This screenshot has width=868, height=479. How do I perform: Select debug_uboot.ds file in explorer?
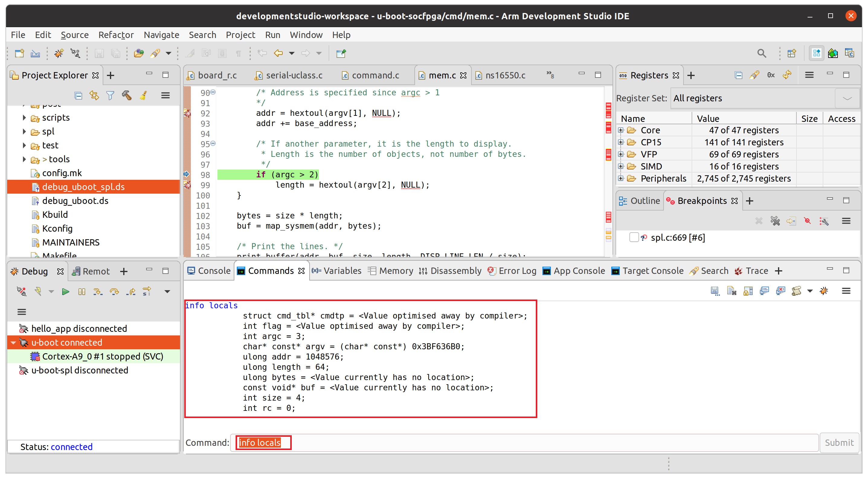point(75,201)
